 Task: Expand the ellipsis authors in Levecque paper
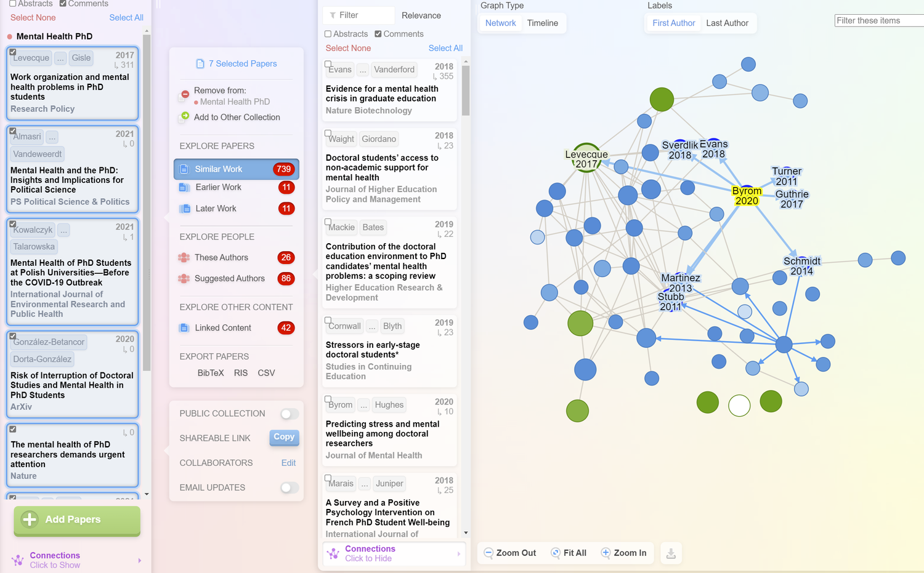[60, 58]
